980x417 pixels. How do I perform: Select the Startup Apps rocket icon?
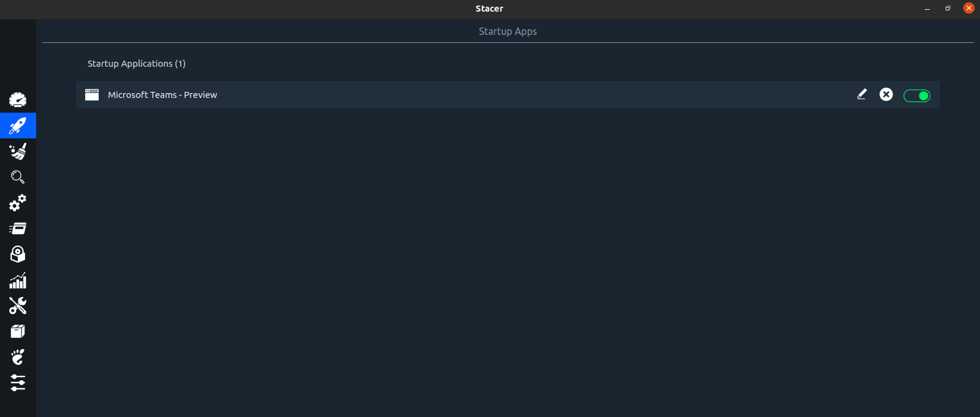tap(18, 126)
